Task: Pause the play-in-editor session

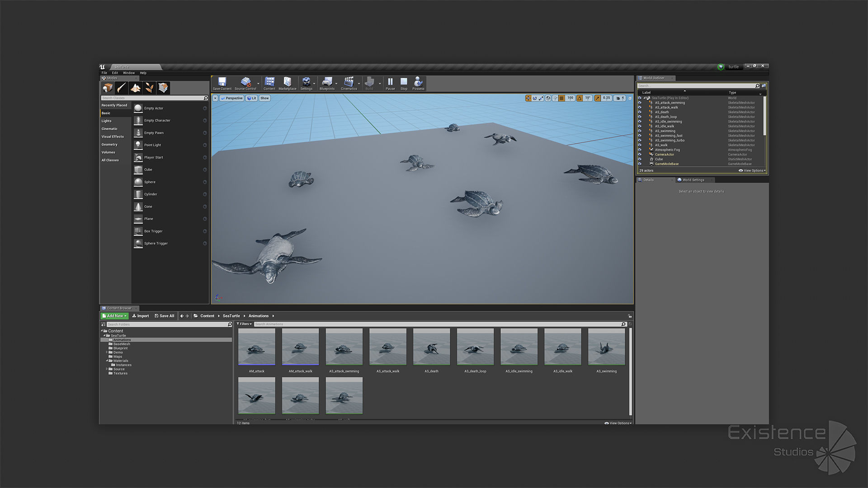Action: (x=390, y=82)
